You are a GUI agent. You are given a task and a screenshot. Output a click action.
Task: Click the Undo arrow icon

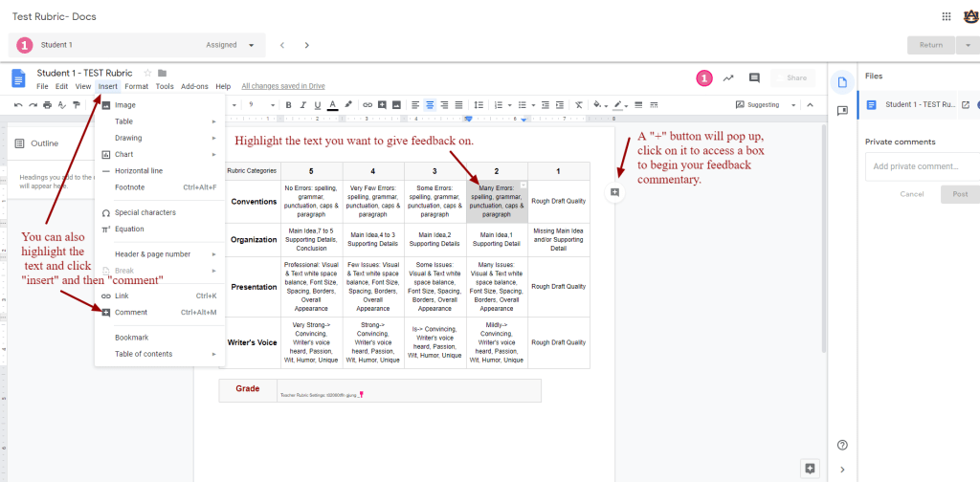tap(18, 104)
